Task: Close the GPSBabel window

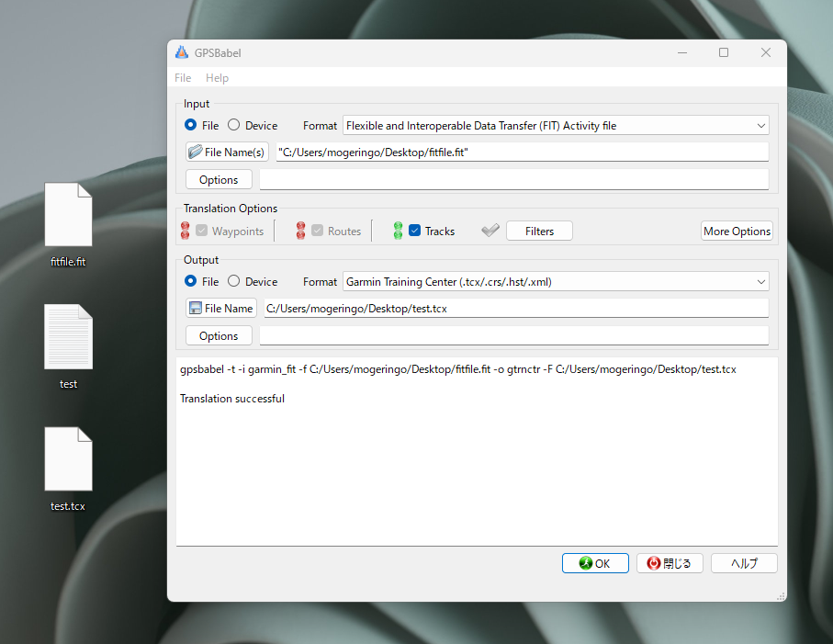Action: click(766, 52)
